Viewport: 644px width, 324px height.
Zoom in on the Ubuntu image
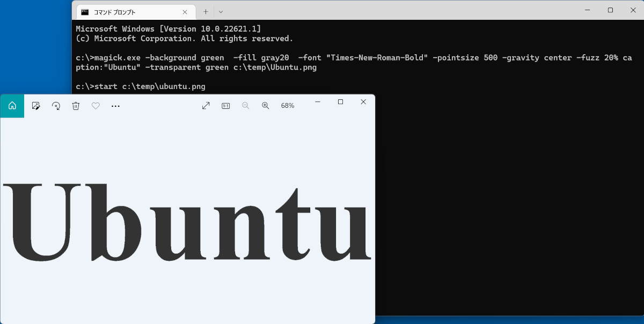265,106
